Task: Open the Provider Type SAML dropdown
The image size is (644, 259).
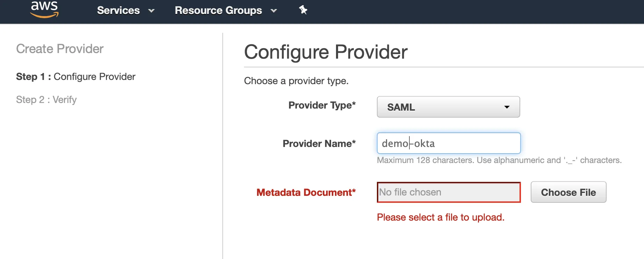Action: pos(448,107)
